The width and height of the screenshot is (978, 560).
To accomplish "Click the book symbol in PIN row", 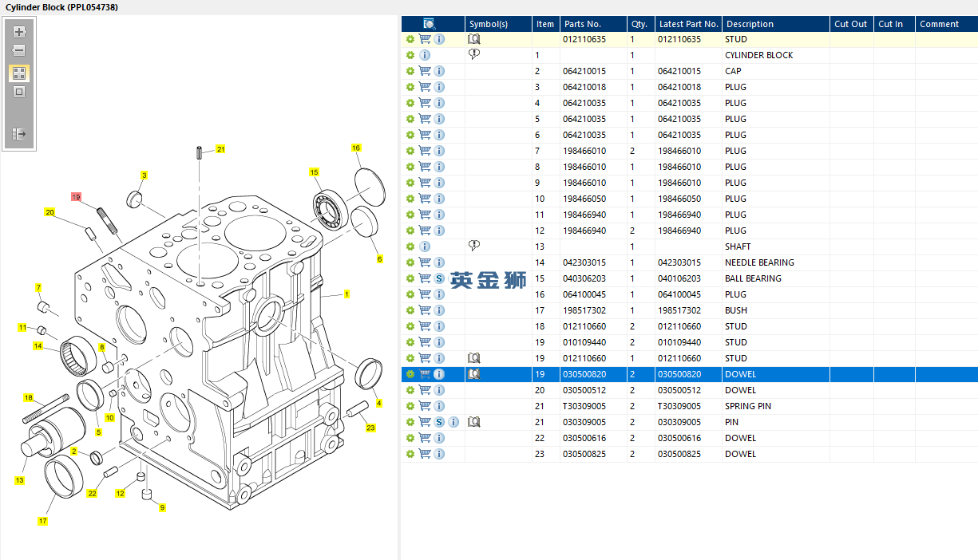I will (474, 422).
